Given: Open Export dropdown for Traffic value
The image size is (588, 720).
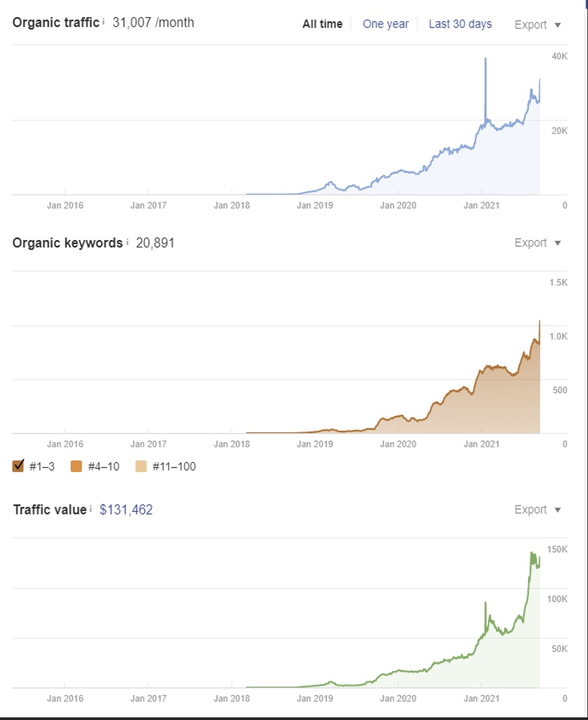Looking at the screenshot, I should click(538, 510).
